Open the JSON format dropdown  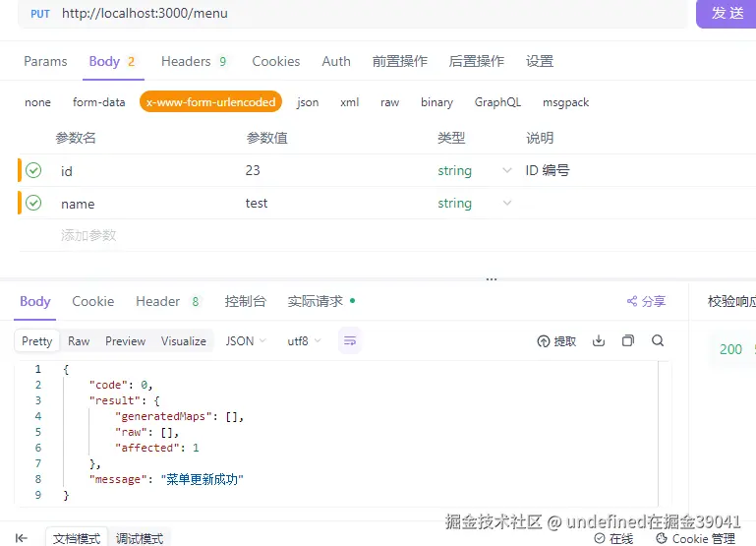(246, 341)
